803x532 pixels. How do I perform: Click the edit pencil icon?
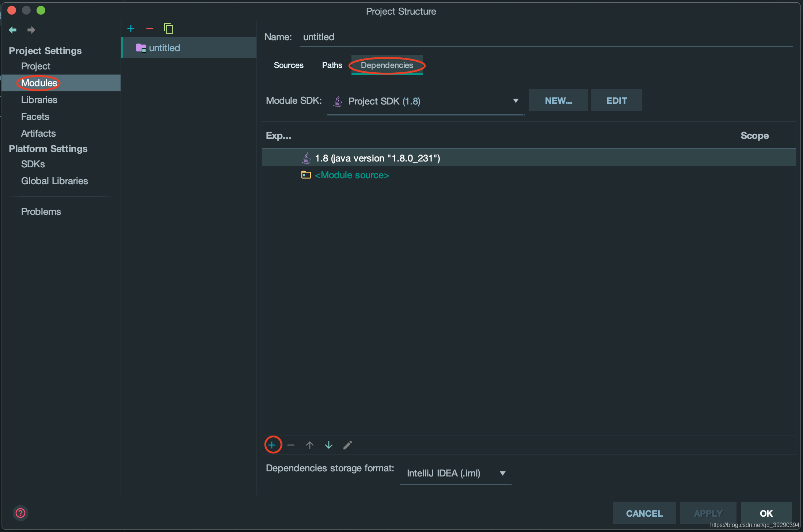tap(347, 445)
